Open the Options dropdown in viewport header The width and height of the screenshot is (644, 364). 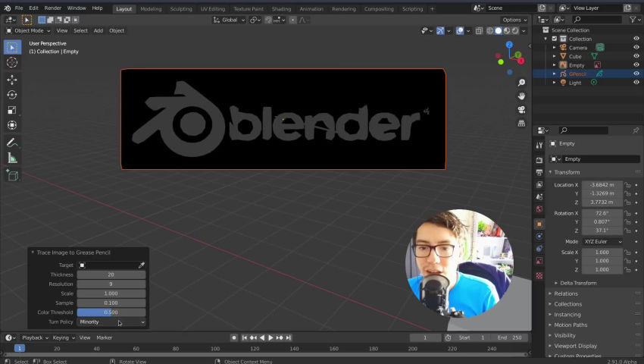(x=514, y=20)
